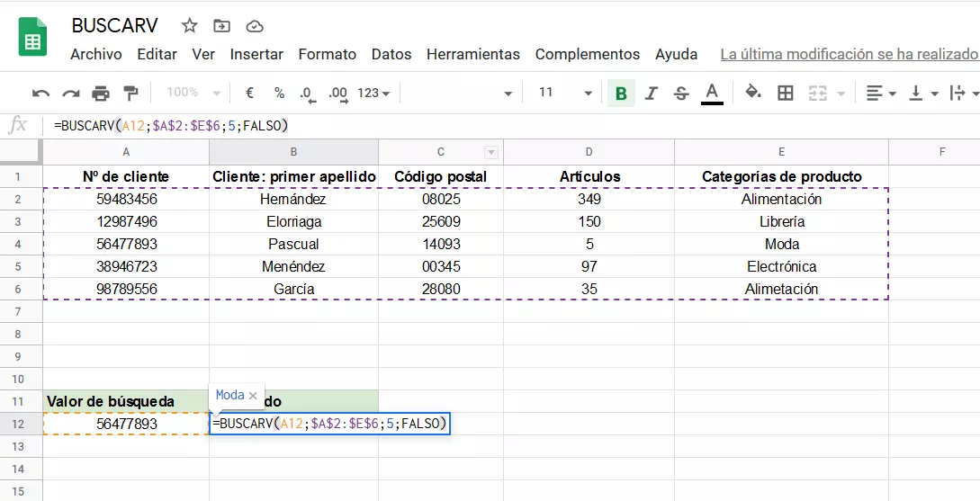The height and width of the screenshot is (501, 980).
Task: Select row 12 header
Action: (17, 425)
